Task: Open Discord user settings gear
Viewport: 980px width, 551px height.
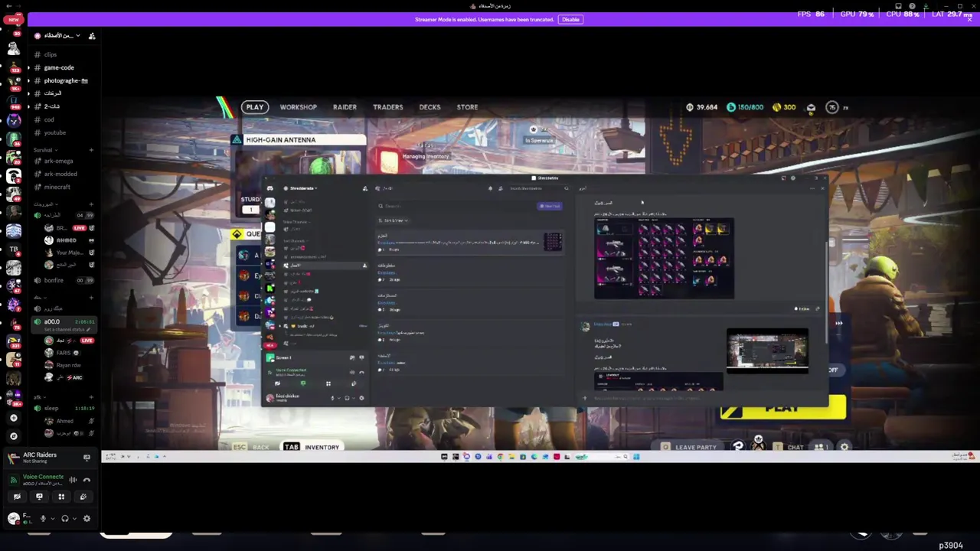Action: pos(87,519)
